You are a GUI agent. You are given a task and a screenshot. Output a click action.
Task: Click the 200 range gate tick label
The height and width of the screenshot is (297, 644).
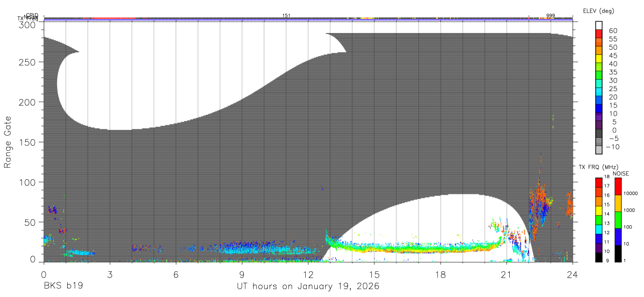coord(28,102)
